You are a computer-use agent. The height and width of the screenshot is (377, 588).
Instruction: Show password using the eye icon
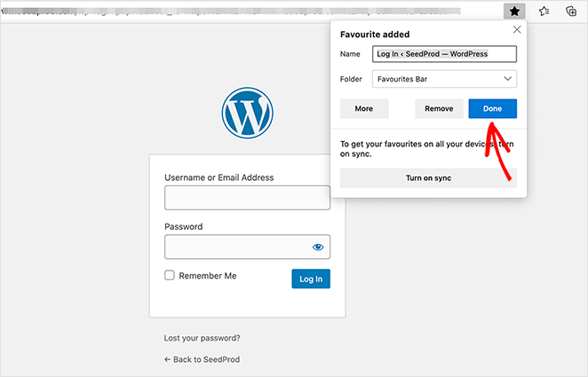[x=318, y=247]
